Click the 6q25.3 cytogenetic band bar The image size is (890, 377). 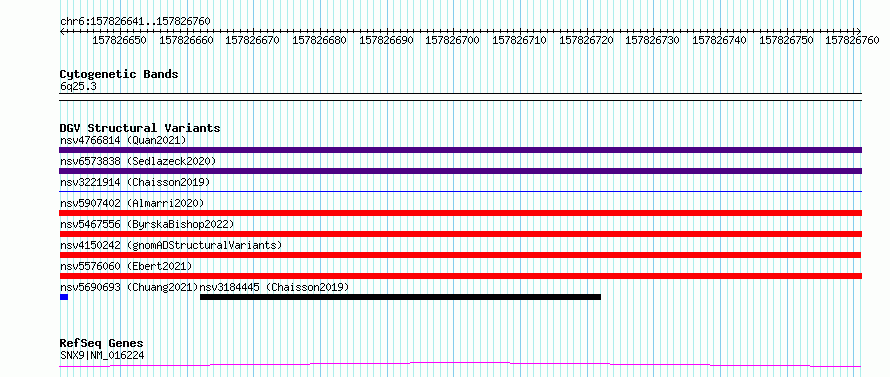pos(460,97)
